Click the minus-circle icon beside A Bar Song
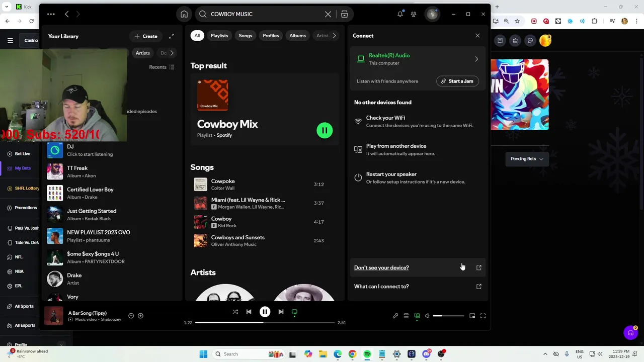Image resolution: width=644 pixels, height=362 pixels. 131,316
